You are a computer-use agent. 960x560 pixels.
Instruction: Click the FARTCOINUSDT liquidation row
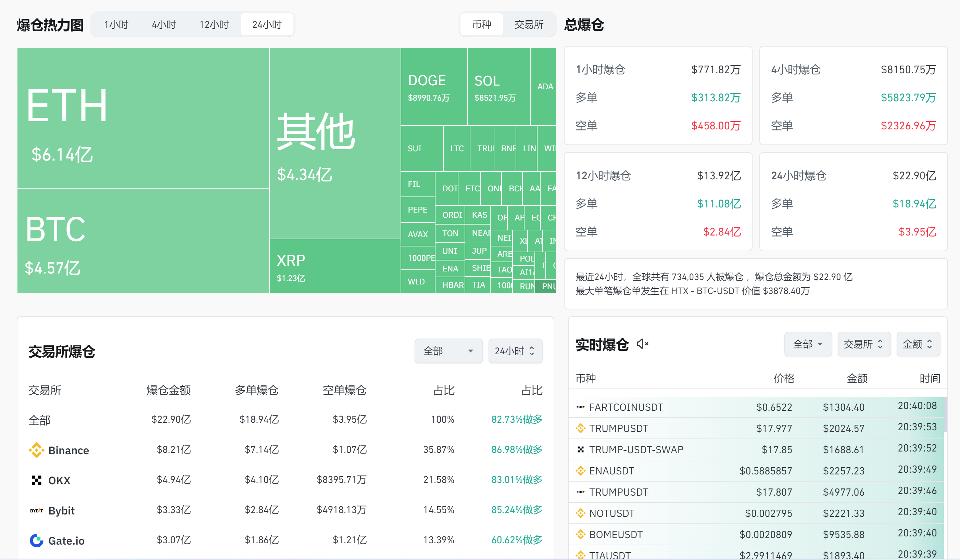(x=756, y=407)
